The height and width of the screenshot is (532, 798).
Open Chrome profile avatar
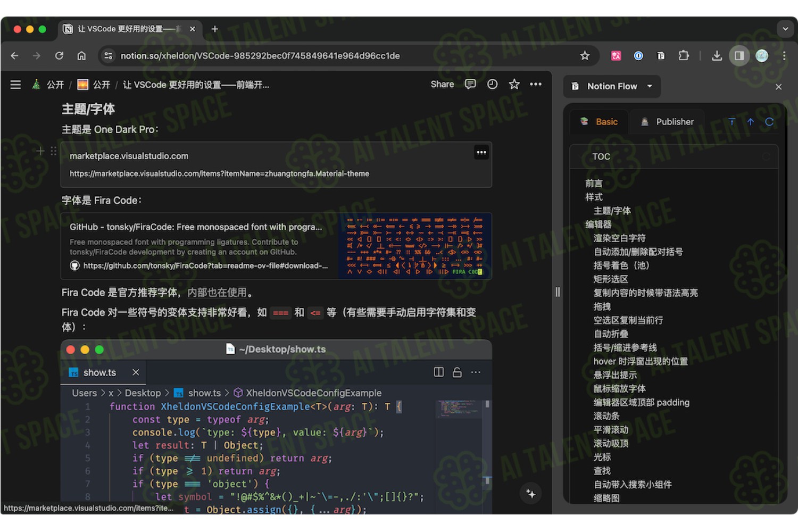(762, 56)
